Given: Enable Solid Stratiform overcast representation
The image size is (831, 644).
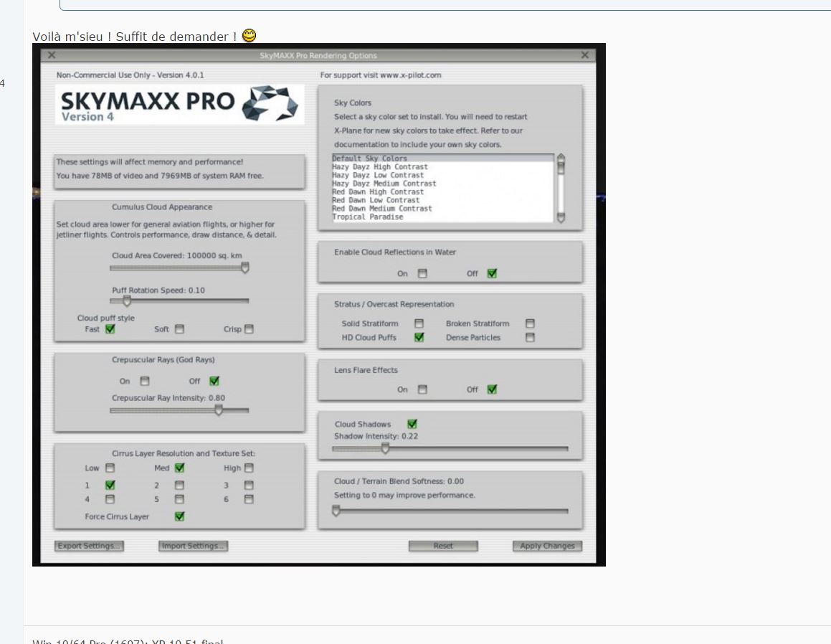Looking at the screenshot, I should click(x=419, y=323).
